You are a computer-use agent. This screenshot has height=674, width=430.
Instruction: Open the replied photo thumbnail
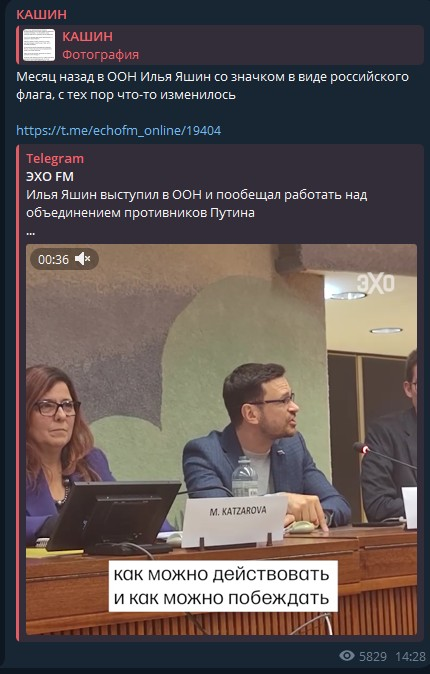point(39,45)
